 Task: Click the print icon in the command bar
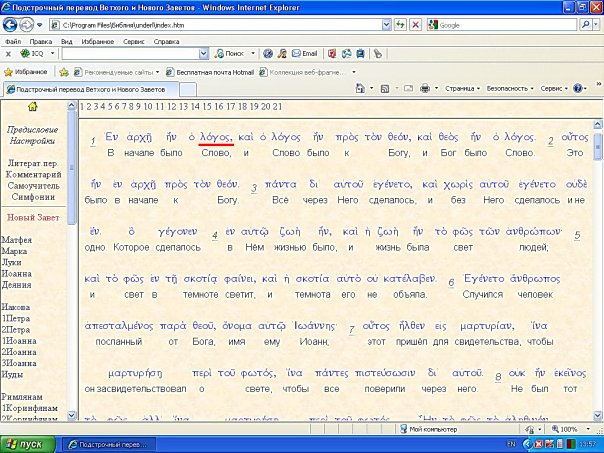[x=424, y=88]
